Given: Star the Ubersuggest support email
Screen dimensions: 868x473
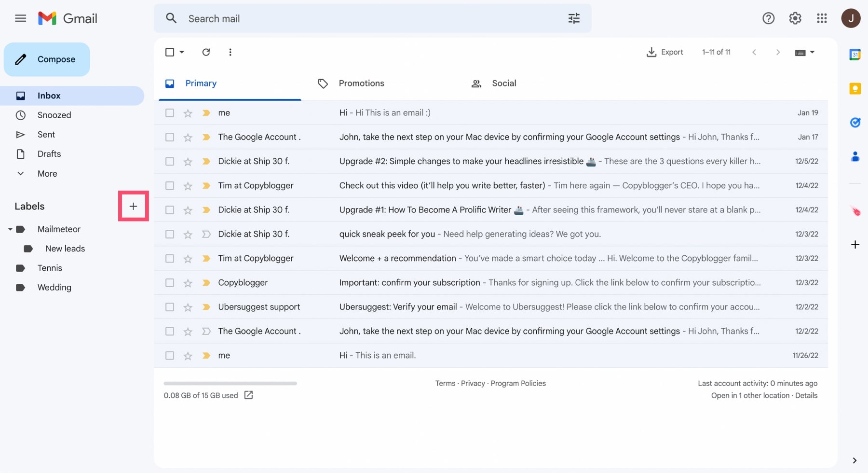Looking at the screenshot, I should tap(188, 307).
